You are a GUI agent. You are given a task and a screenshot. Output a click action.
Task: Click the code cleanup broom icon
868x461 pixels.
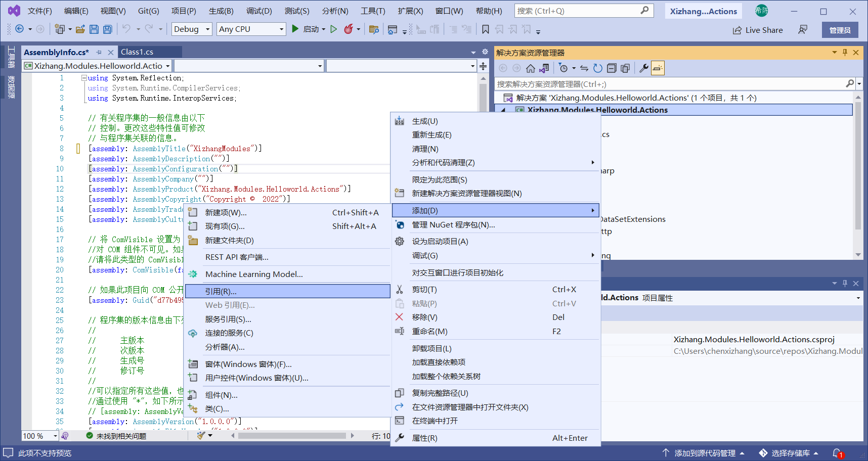coord(201,435)
